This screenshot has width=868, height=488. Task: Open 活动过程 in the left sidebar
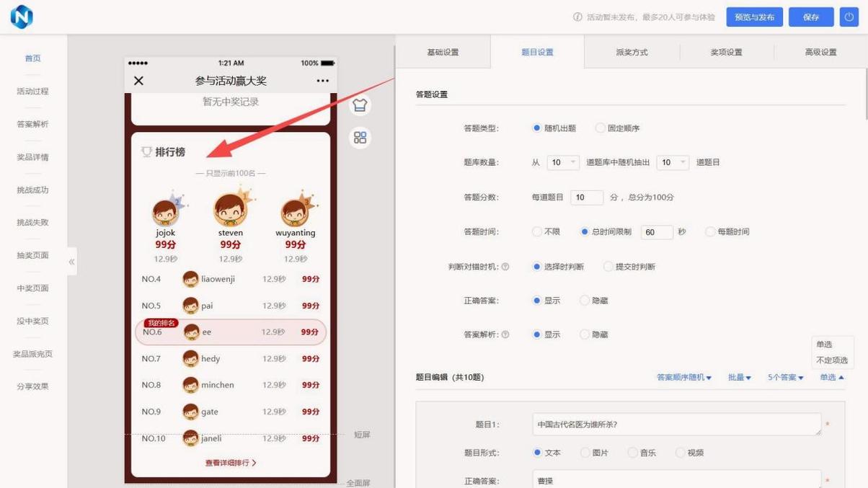(33, 92)
